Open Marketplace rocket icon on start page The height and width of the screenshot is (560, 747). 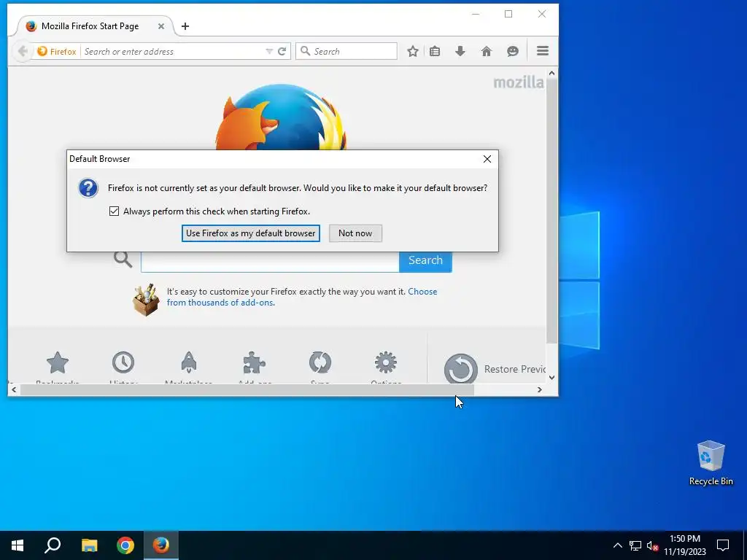(189, 363)
